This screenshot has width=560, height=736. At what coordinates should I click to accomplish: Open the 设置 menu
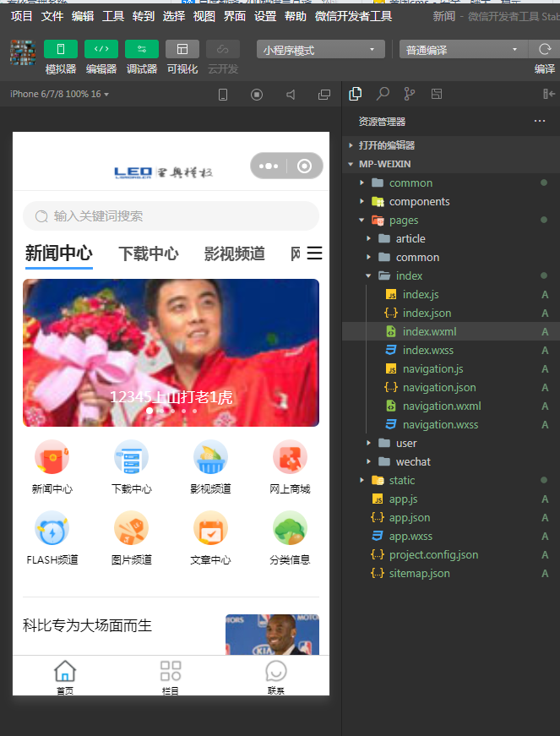point(265,16)
